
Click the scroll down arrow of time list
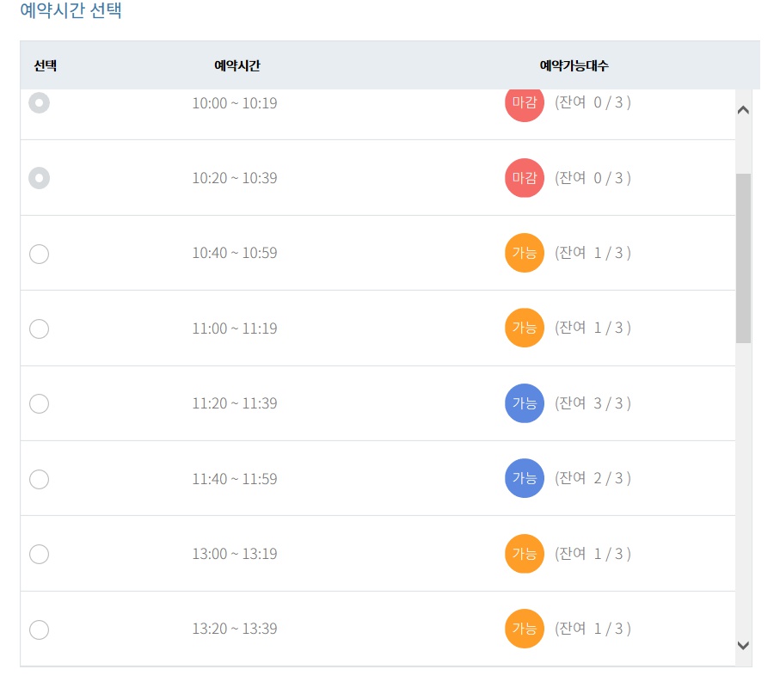tap(743, 646)
